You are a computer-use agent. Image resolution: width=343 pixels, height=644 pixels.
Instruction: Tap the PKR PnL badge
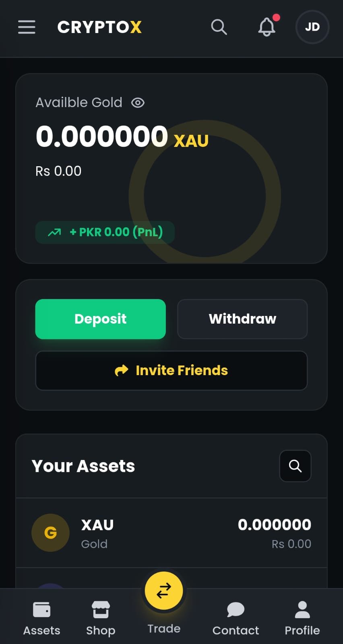pyautogui.click(x=105, y=232)
